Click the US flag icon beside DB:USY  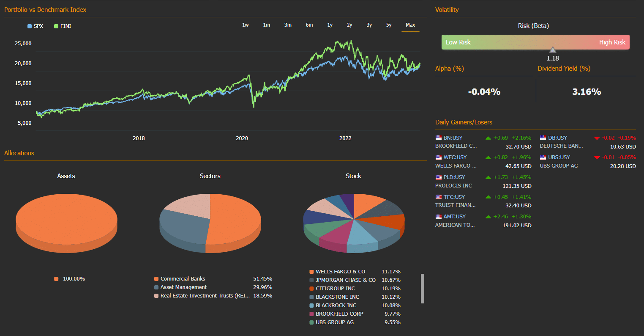[543, 138]
